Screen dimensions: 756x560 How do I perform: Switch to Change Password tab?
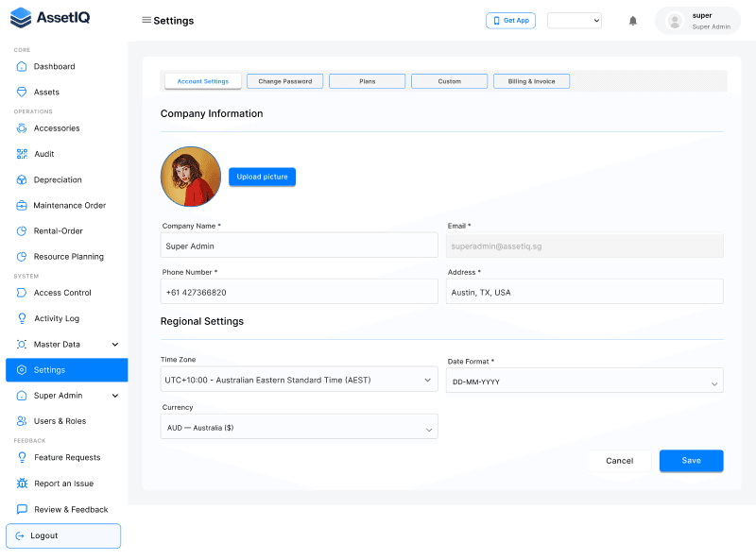pyautogui.click(x=285, y=81)
